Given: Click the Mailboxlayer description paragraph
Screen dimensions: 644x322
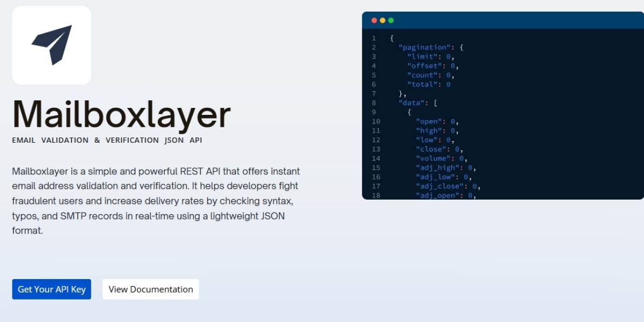Looking at the screenshot, I should 156,201.
